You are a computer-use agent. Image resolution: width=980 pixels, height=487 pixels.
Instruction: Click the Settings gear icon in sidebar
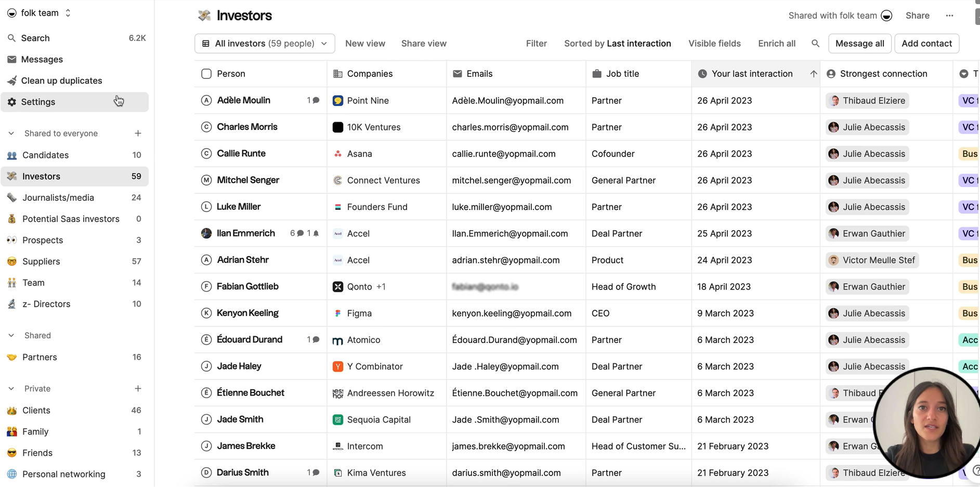[11, 102]
